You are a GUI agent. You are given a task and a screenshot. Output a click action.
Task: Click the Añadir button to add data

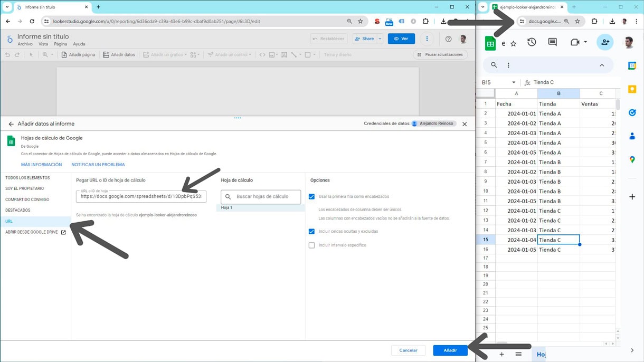coord(450,350)
